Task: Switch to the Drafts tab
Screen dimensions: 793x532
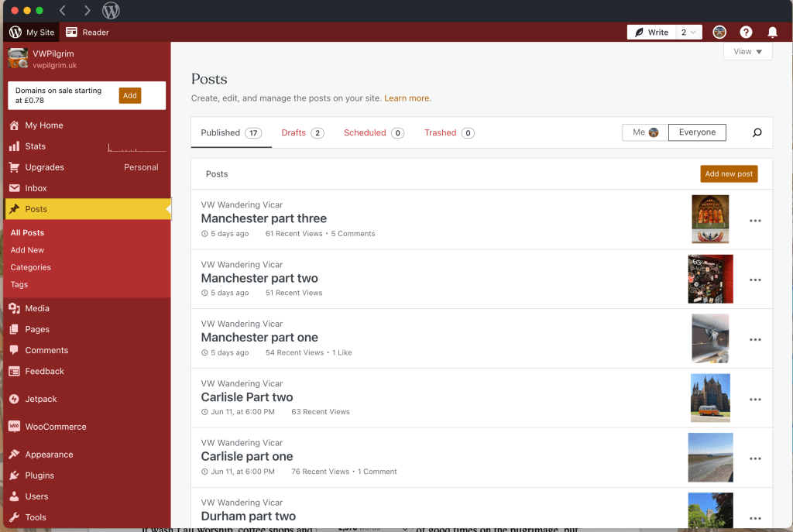Action: (x=302, y=132)
